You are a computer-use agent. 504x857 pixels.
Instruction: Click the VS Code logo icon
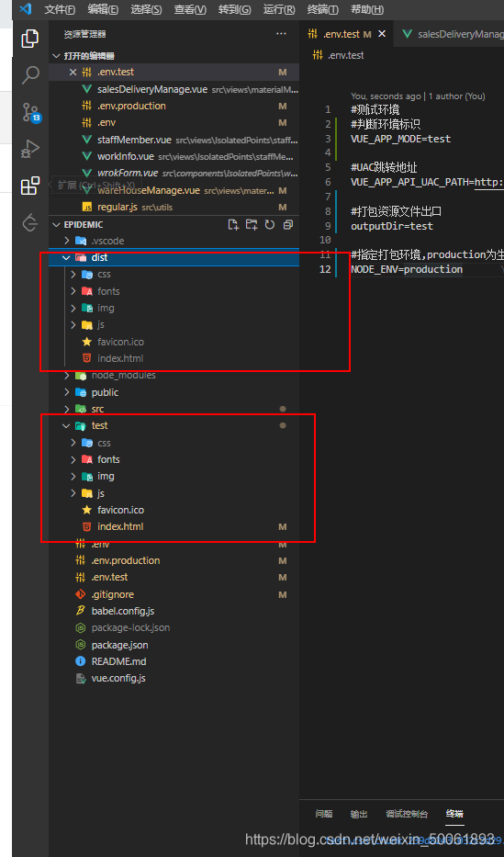click(x=25, y=9)
